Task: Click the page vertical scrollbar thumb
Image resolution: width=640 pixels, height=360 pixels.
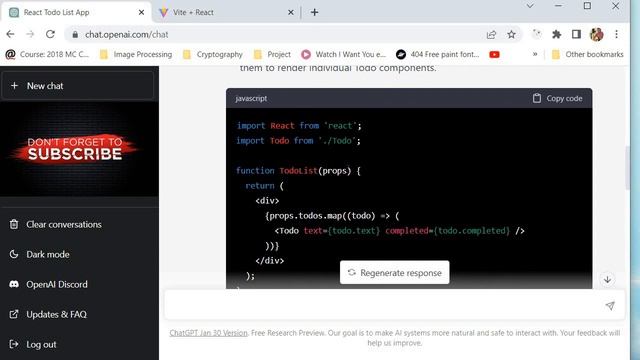Action: [627, 167]
